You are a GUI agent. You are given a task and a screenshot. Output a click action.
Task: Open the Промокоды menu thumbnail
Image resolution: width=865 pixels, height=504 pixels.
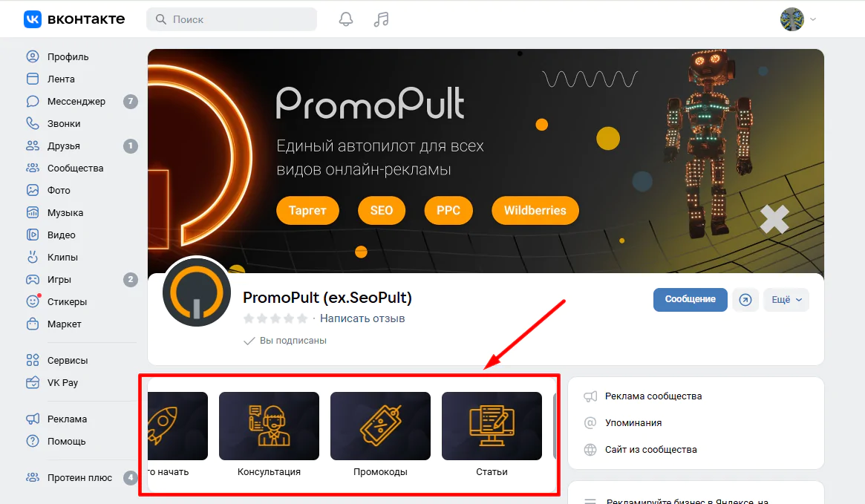[x=380, y=434]
